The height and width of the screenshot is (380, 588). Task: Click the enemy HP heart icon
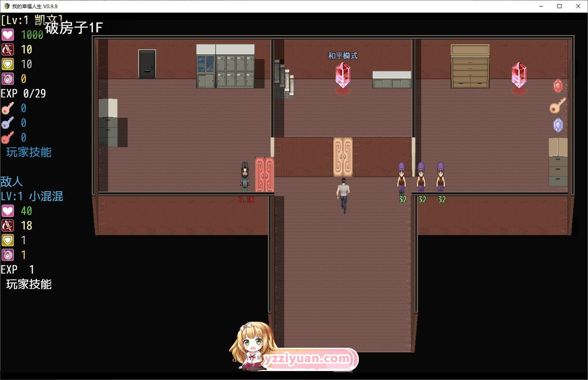8,211
